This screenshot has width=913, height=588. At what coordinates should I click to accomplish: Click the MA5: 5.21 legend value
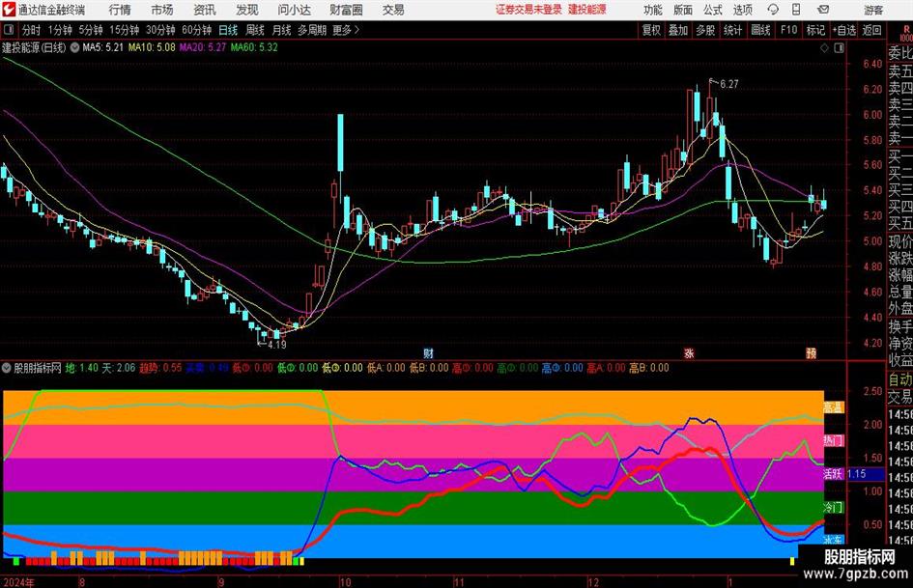[103, 47]
